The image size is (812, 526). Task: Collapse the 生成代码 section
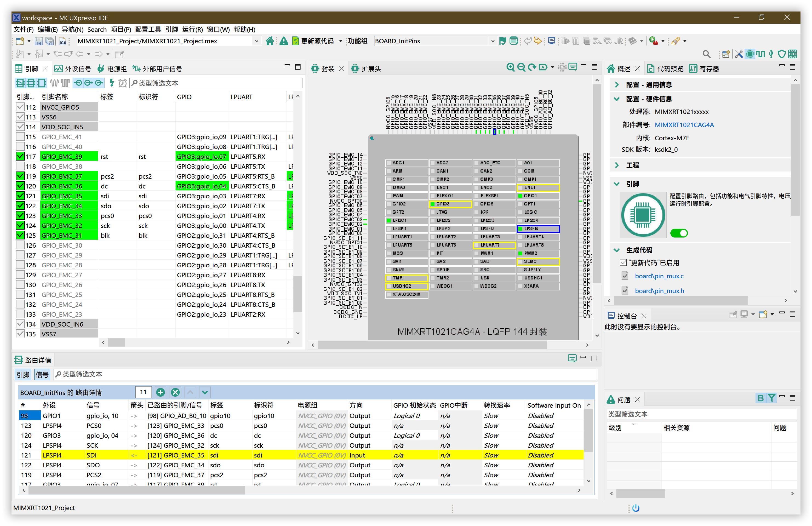coord(617,250)
